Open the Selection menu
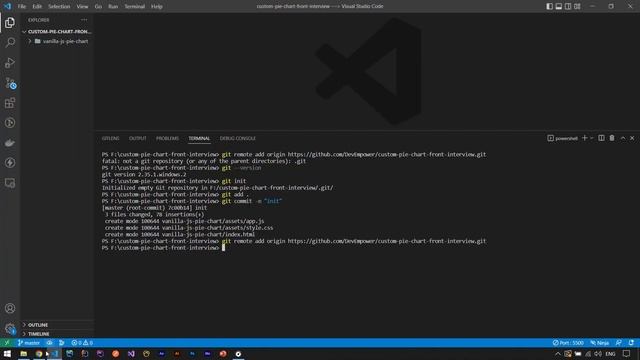Screen dimensions: 640x360 (59, 7)
